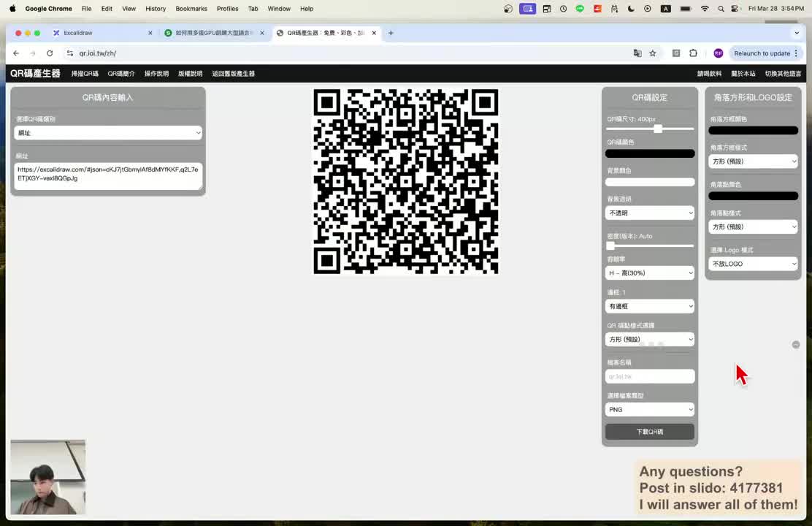Reload the page with the refresh icon
This screenshot has width=812, height=526.
(50, 53)
